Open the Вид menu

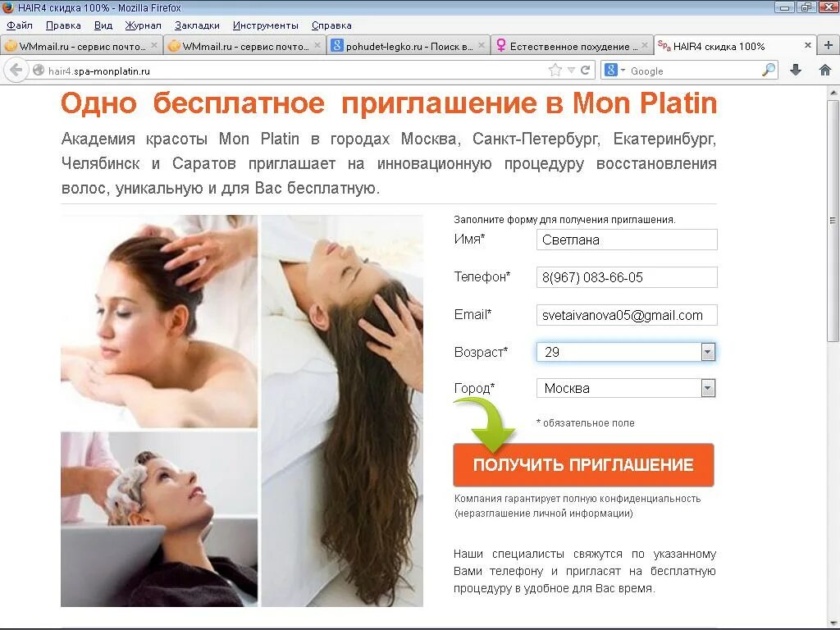point(103,25)
